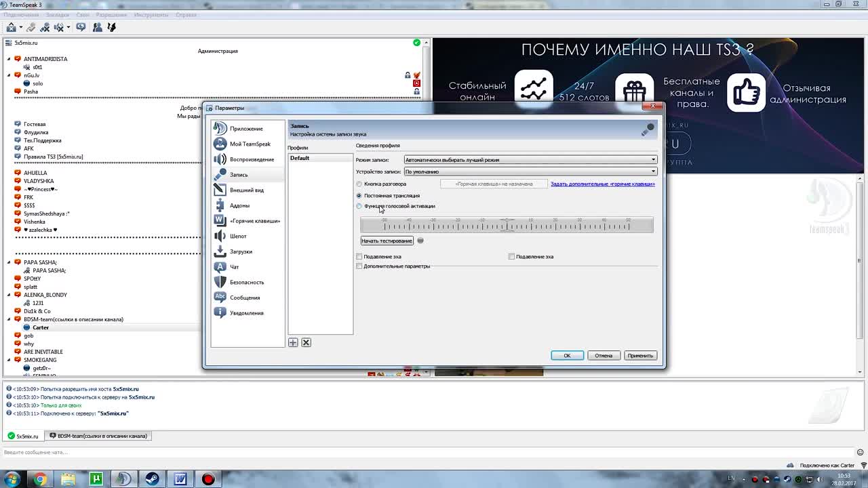Open the Сообщения messages section

pos(248,298)
